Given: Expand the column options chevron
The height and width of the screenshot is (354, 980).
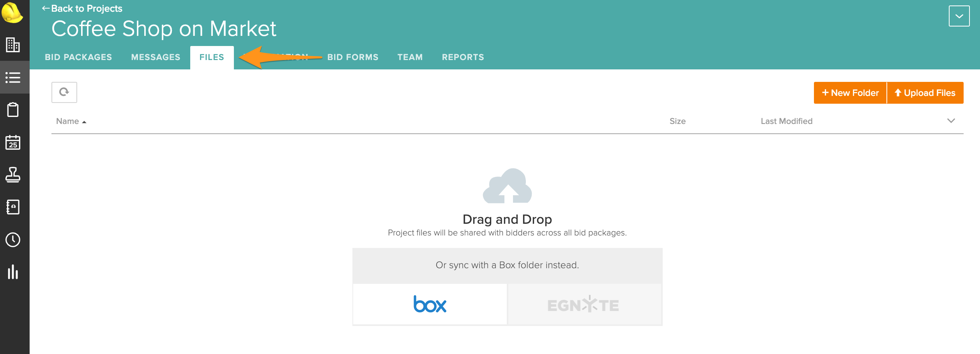Looking at the screenshot, I should (951, 121).
